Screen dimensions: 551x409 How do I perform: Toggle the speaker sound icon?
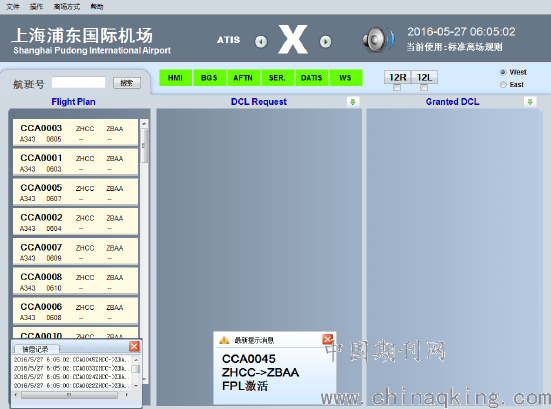coord(378,39)
